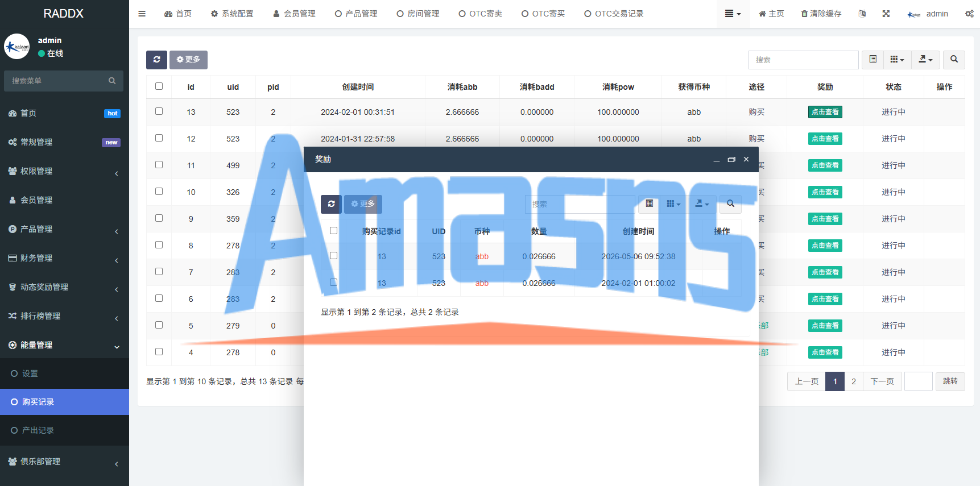Click the admin avatar in sidebar
The image size is (980, 486).
(x=17, y=47)
